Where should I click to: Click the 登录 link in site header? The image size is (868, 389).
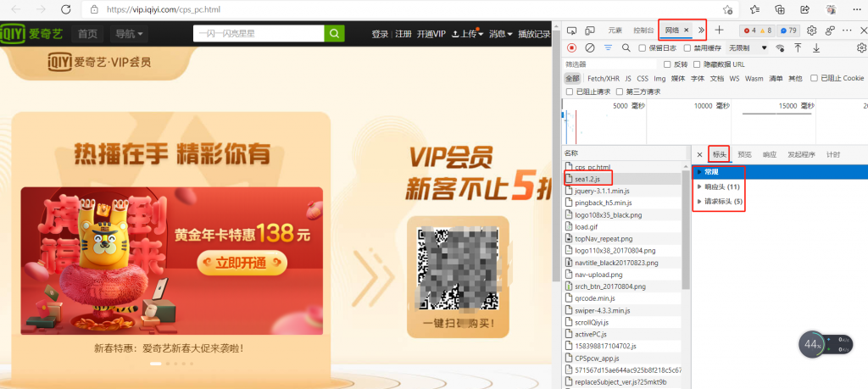[x=380, y=34]
